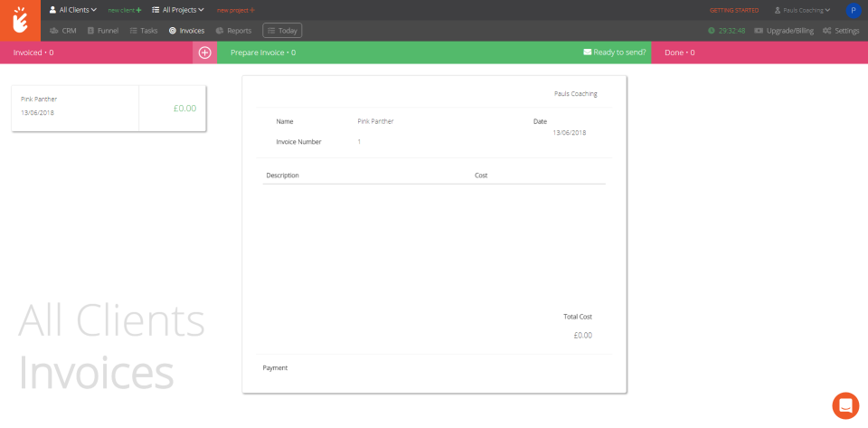Click the new client plus link
868x428 pixels.
click(x=125, y=11)
